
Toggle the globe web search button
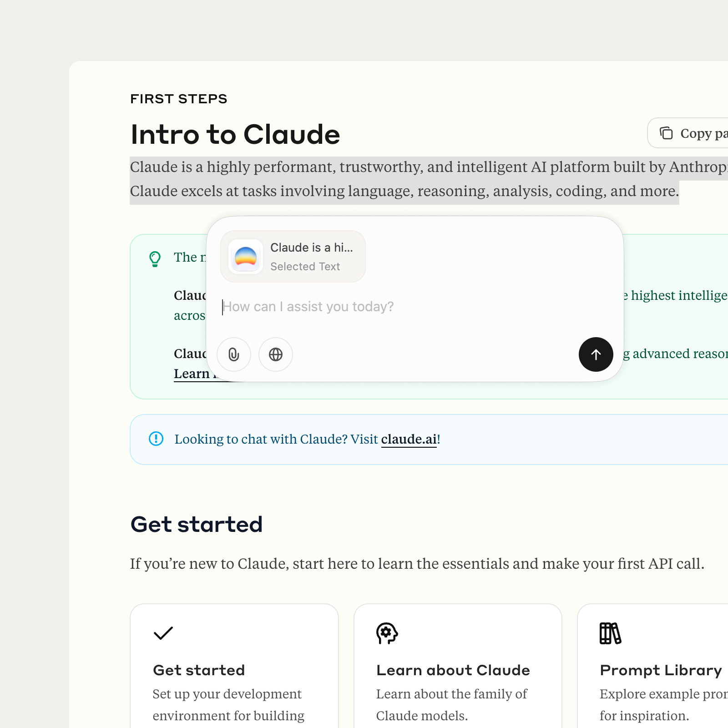pos(275,354)
